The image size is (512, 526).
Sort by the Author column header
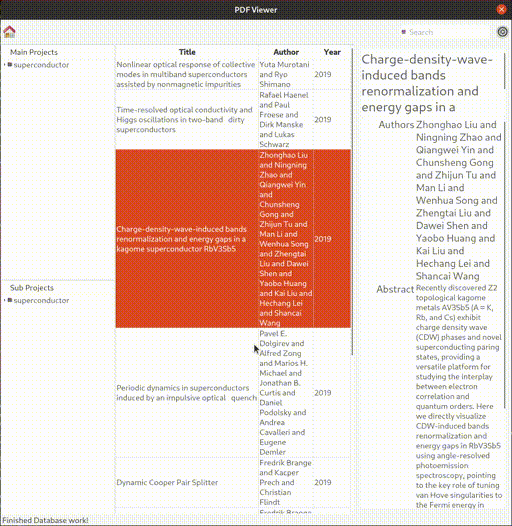coord(286,52)
